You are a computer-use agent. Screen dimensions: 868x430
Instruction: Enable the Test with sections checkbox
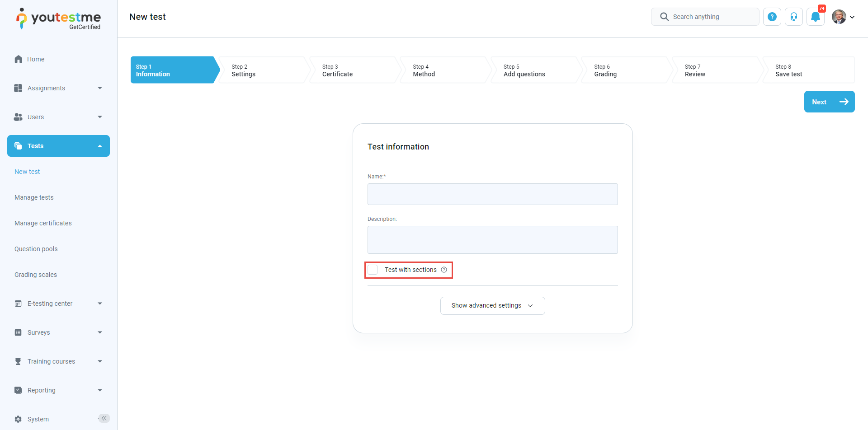tap(373, 270)
